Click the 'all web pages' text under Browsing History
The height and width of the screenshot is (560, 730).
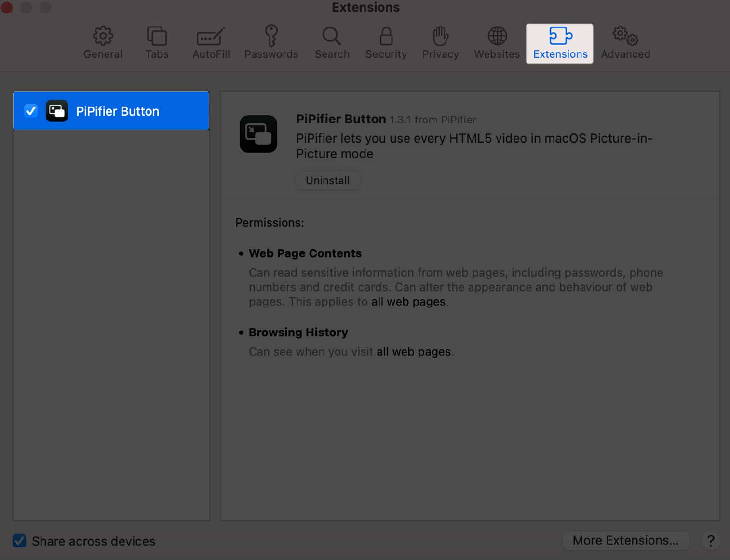pos(414,352)
